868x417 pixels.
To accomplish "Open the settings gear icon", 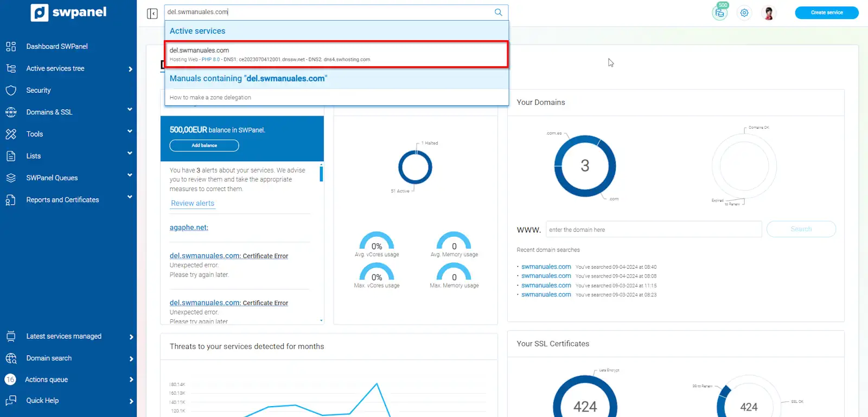I will coord(744,13).
